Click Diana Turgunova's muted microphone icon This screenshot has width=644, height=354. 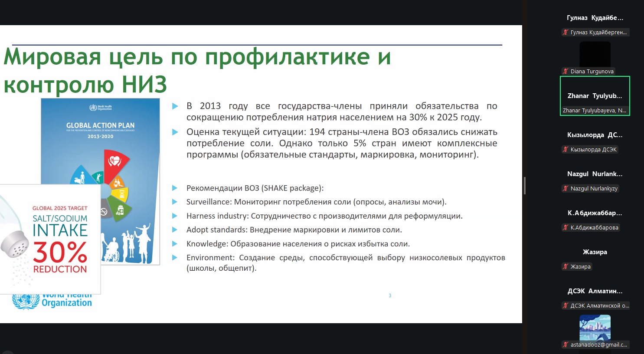pos(566,72)
